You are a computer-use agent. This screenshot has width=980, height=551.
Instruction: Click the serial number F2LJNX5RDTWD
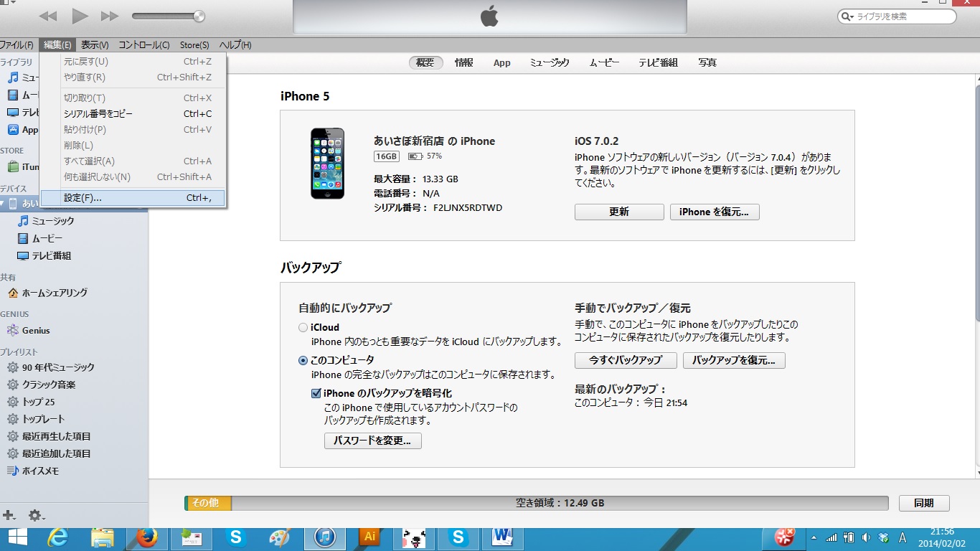pyautogui.click(x=468, y=208)
